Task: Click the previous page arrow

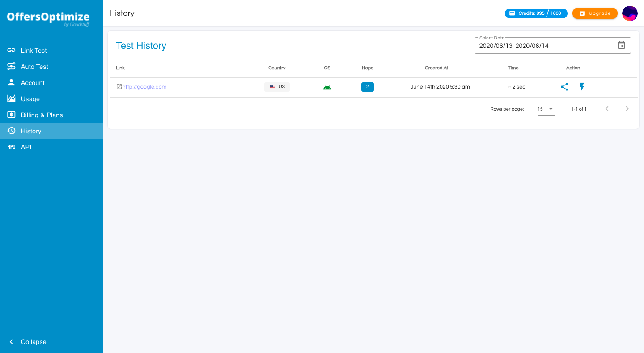Action: pyautogui.click(x=607, y=109)
